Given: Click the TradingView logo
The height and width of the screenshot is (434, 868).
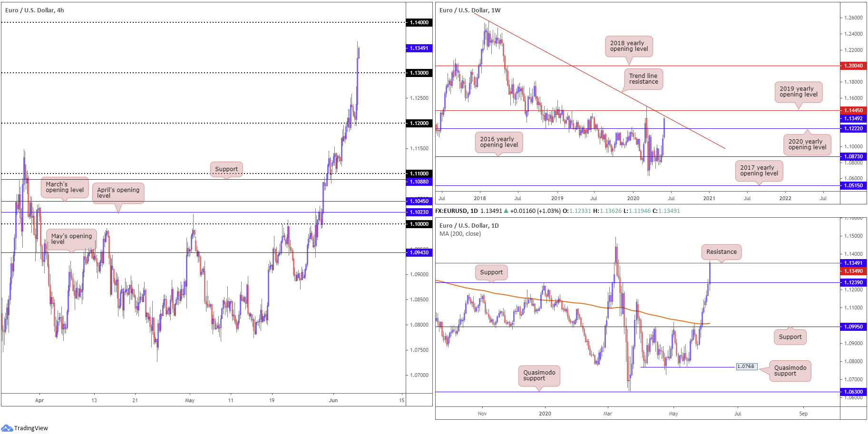Looking at the screenshot, I should (25, 428).
